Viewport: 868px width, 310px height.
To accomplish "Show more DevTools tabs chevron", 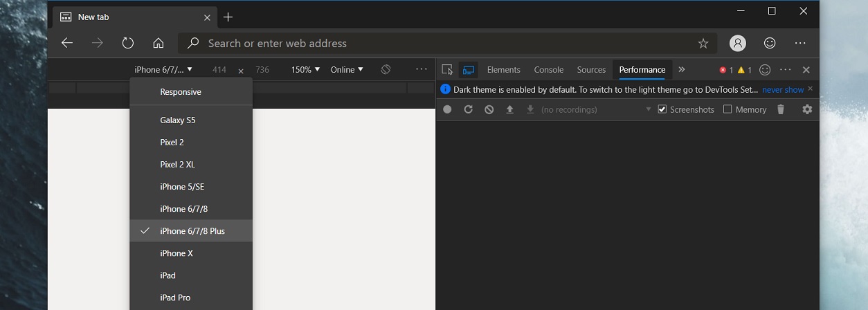I will (x=682, y=69).
